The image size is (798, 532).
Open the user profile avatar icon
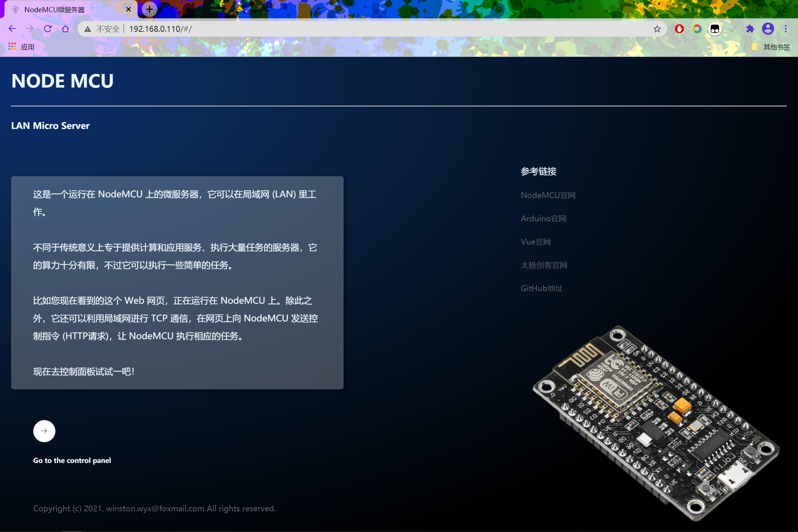(x=768, y=29)
